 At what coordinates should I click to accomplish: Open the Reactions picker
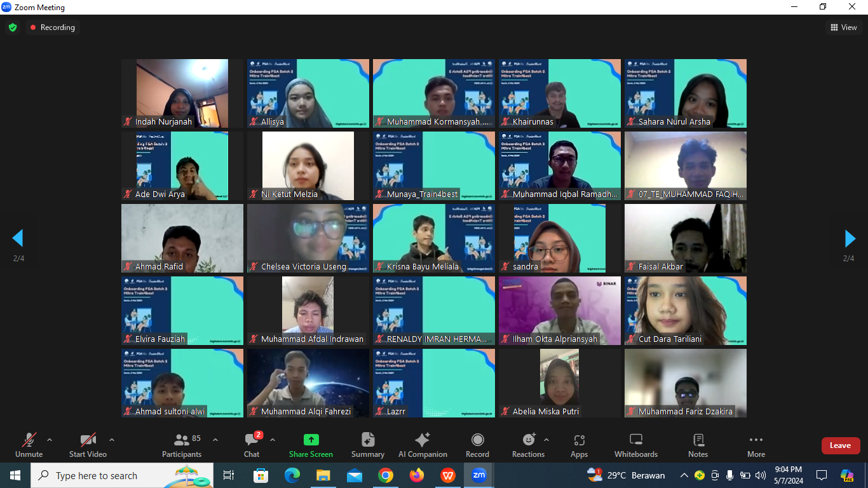[x=528, y=445]
